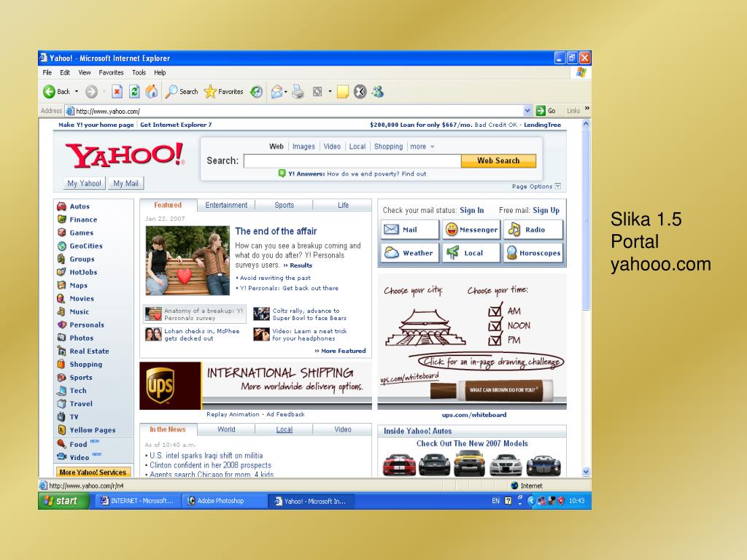The image size is (747, 560).
Task: Click the Refresh page icon
Action: coord(134,91)
